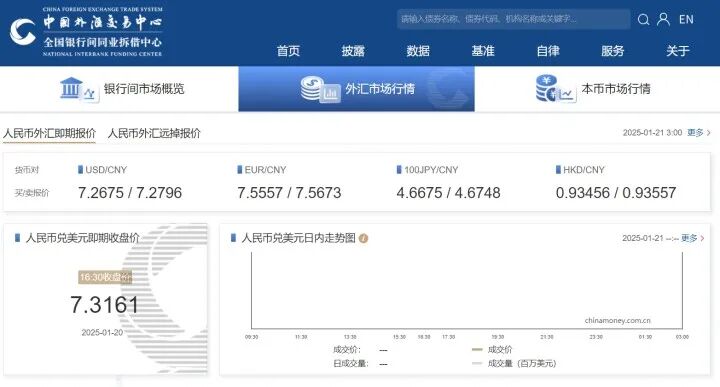The height and width of the screenshot is (387, 720).
Task: Click 更多 link in the intraday chart panel
Action: (692, 238)
